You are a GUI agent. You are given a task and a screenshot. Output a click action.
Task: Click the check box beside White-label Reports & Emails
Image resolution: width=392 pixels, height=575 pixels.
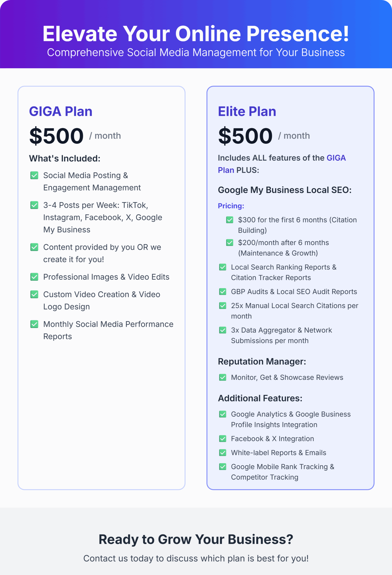(222, 453)
